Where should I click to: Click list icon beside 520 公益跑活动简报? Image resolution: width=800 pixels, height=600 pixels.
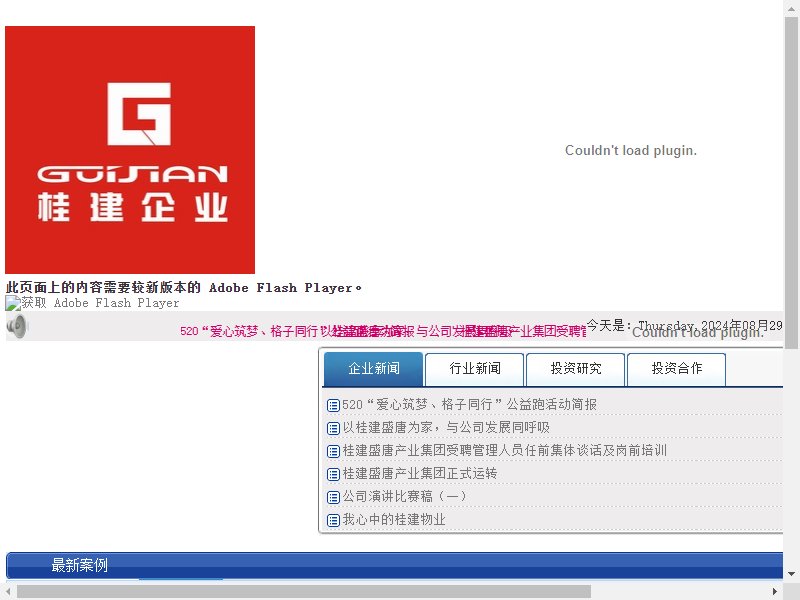point(333,406)
